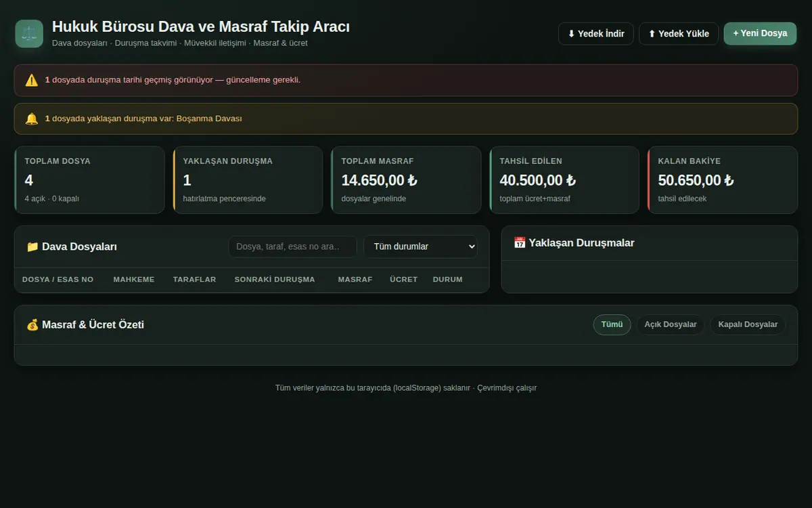Click the folder icon beside Dava Dosyaları

(x=32, y=247)
